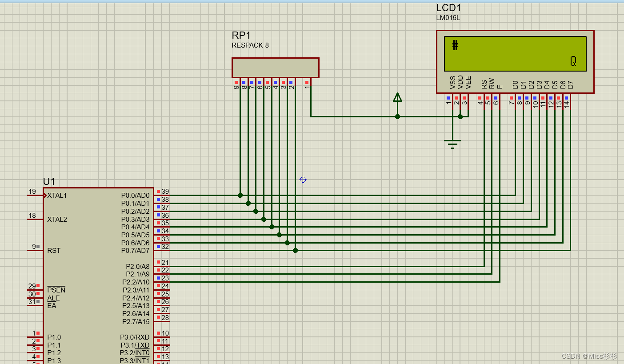
Task: Click the RS pin label on LCD1
Action: point(484,84)
